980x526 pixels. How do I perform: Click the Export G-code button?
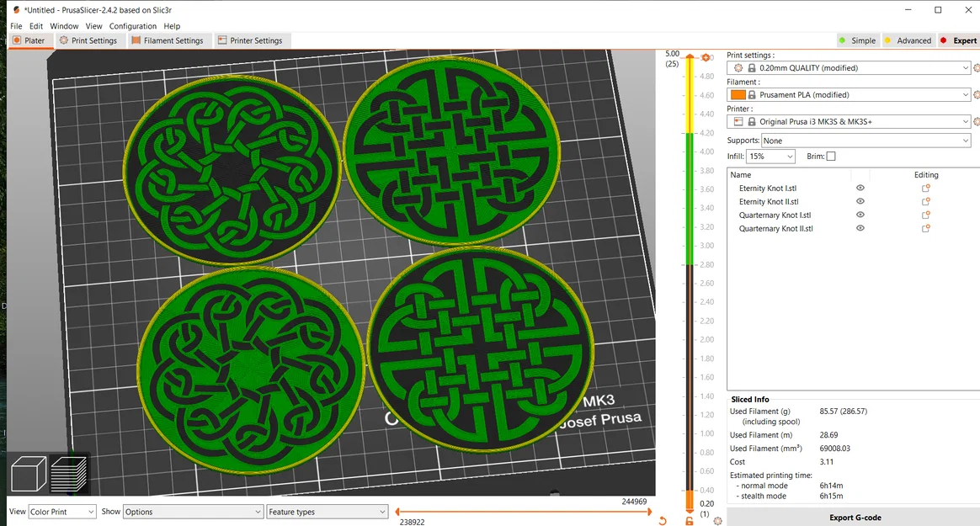pyautogui.click(x=855, y=518)
